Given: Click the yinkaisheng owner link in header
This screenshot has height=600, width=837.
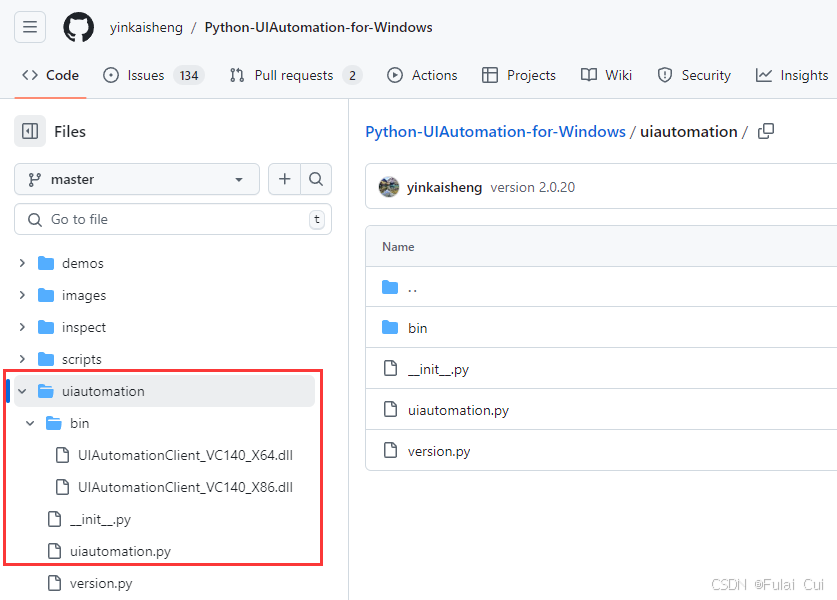Looking at the screenshot, I should (x=146, y=27).
